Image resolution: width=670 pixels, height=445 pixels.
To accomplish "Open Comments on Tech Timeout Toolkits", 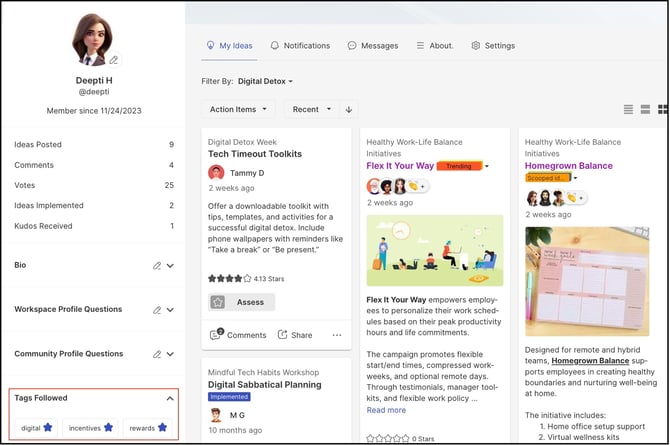I will coord(238,335).
